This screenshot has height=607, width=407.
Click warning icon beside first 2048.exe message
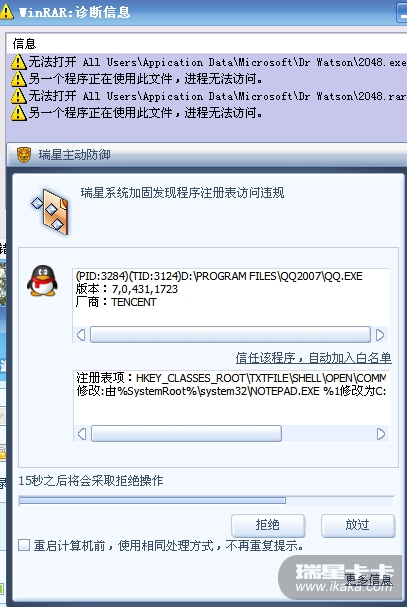(18, 62)
